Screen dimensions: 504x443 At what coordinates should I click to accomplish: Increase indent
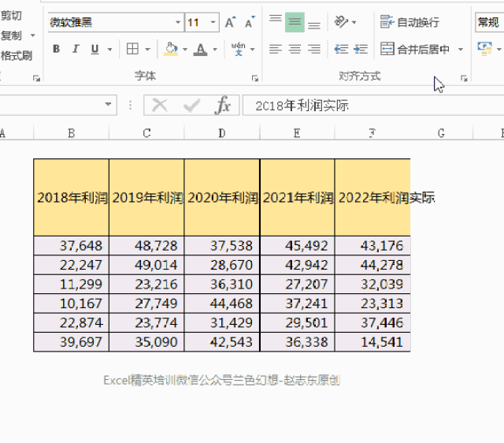tap(361, 49)
